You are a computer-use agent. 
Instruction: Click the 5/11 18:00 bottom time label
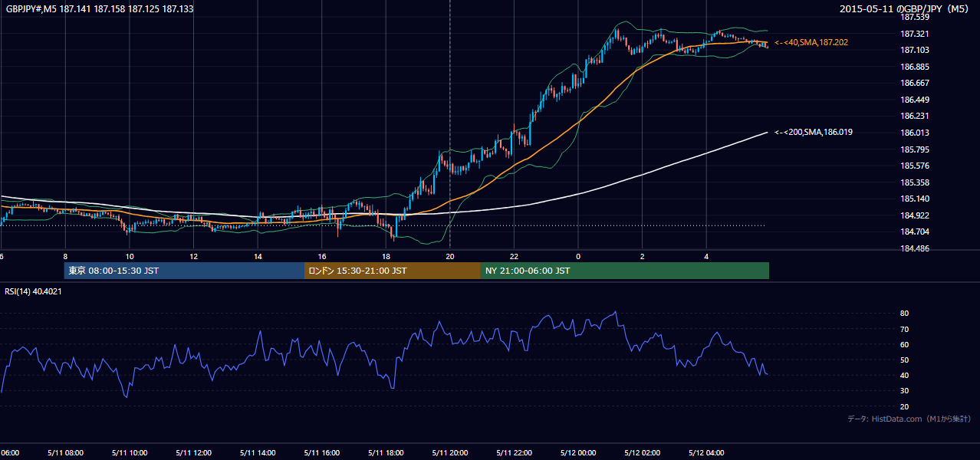386,453
